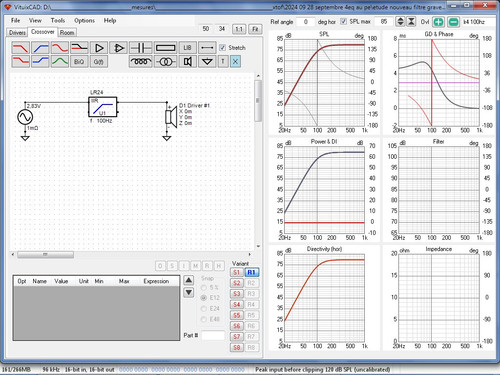Click the 1:1 zoom button
The image size is (500, 375).
[x=239, y=29]
